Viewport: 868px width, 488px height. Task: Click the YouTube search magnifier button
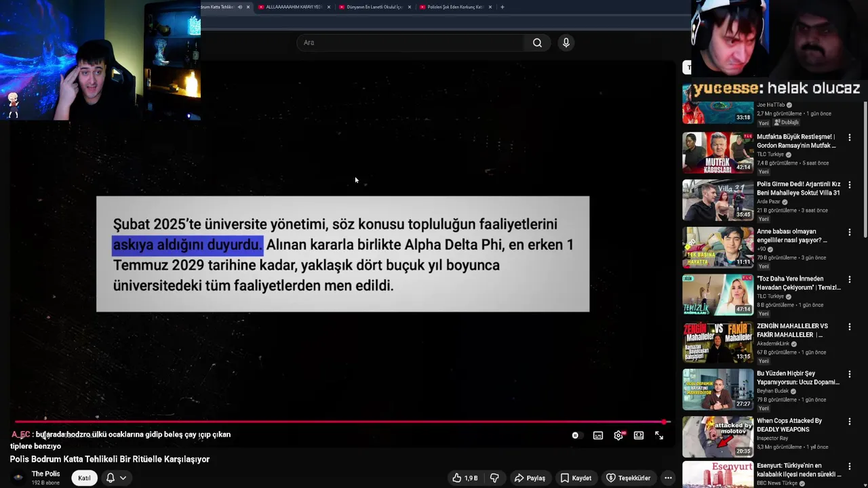tap(537, 43)
